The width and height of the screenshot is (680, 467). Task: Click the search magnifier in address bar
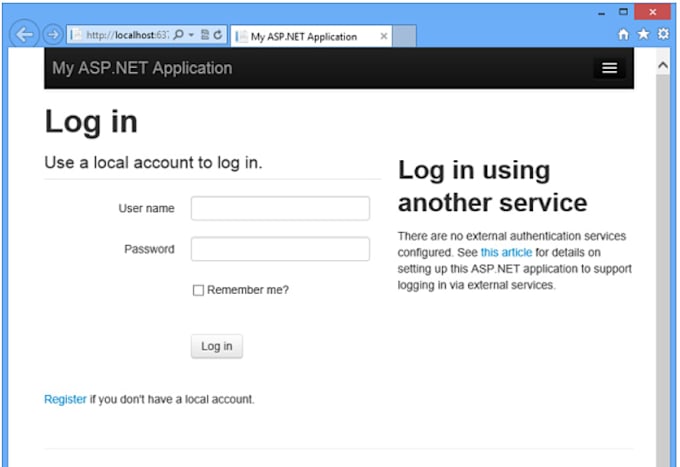pos(178,35)
